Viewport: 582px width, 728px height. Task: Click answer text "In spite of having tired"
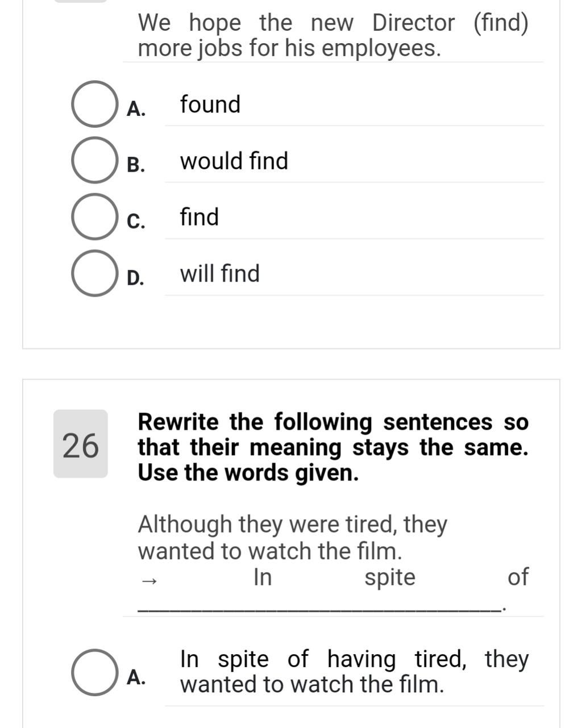pos(354,672)
